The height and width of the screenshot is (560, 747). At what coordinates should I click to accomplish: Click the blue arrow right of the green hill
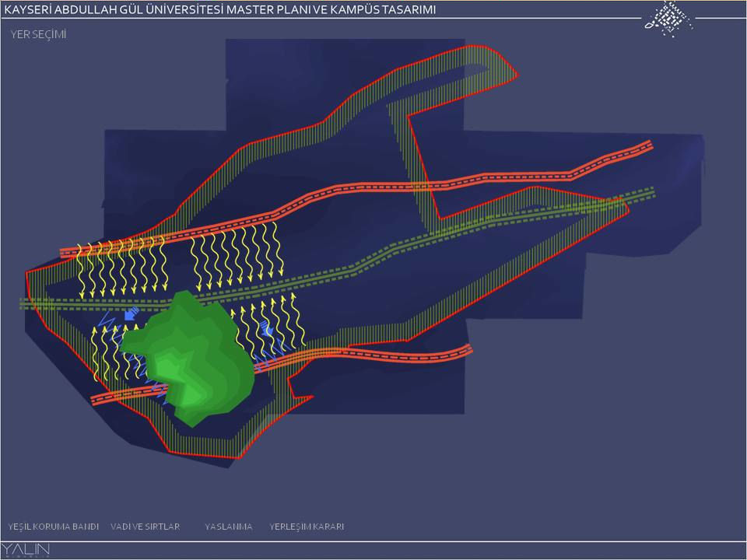pyautogui.click(x=267, y=329)
